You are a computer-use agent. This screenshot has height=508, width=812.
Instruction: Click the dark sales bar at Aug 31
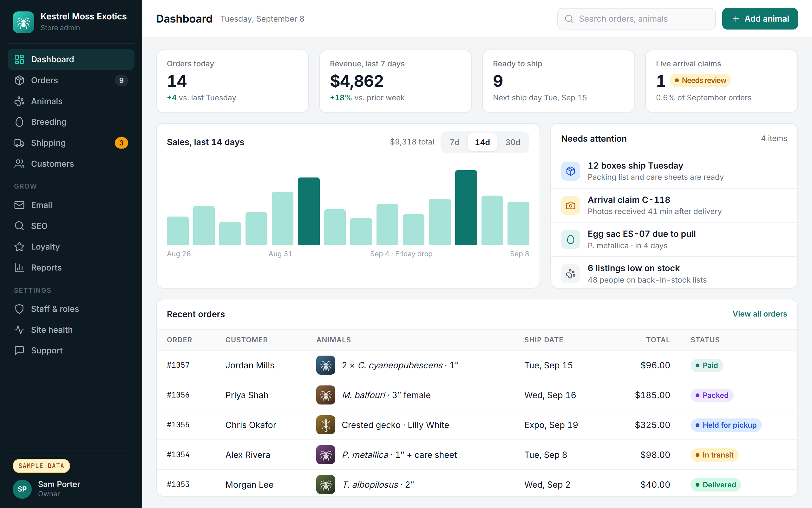(308, 211)
